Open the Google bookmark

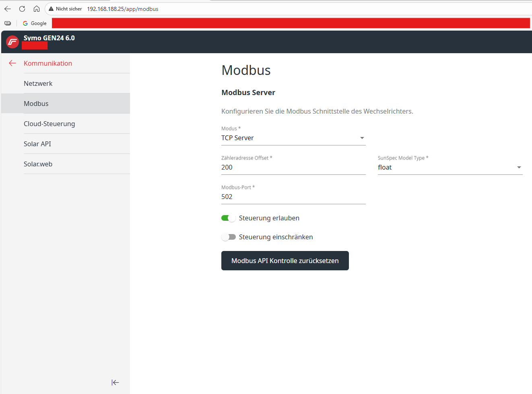[35, 23]
